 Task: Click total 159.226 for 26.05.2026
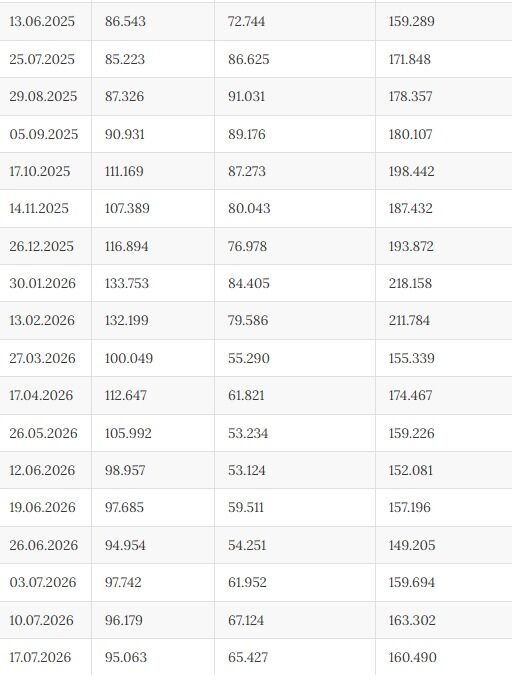point(411,433)
